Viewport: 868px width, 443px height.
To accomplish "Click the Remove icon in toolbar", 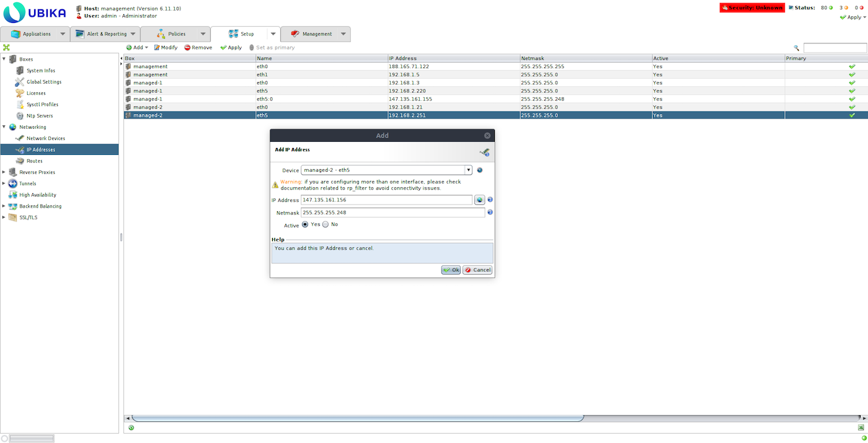I will [x=187, y=48].
